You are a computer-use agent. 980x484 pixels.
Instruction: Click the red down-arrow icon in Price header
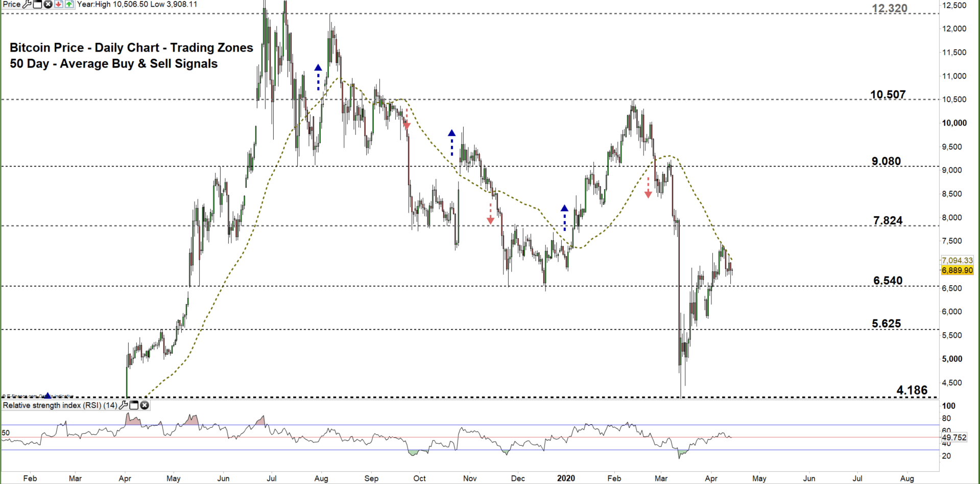click(x=59, y=5)
